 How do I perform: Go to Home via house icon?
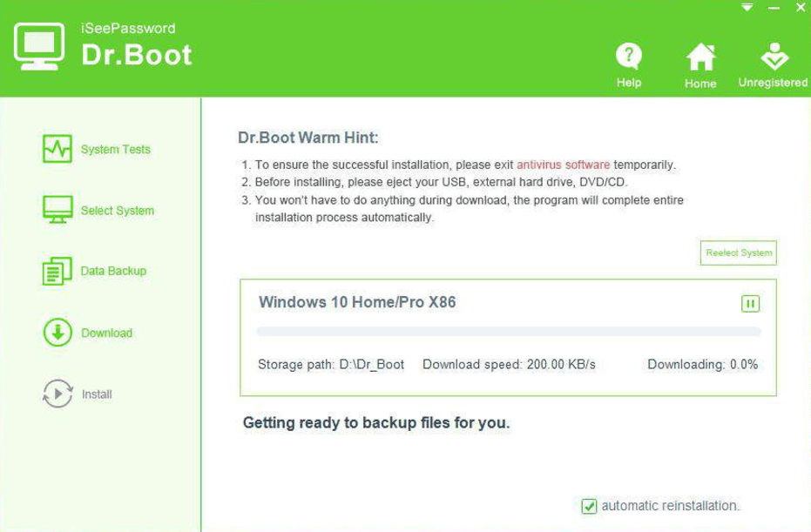pyautogui.click(x=700, y=57)
